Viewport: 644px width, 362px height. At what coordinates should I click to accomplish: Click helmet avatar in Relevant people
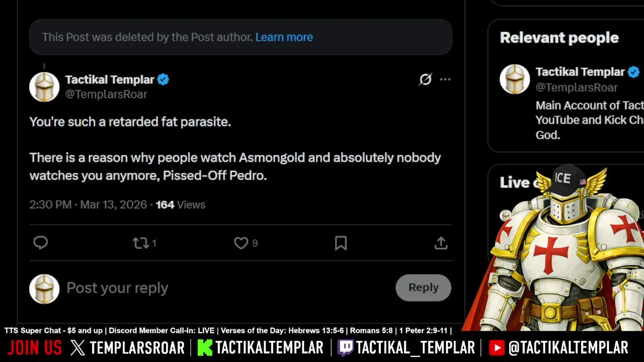point(515,79)
